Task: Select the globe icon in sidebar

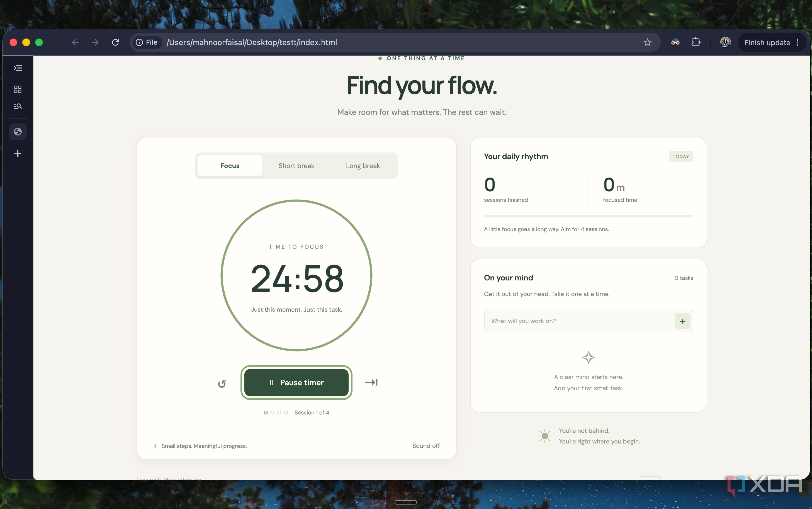Action: [18, 132]
